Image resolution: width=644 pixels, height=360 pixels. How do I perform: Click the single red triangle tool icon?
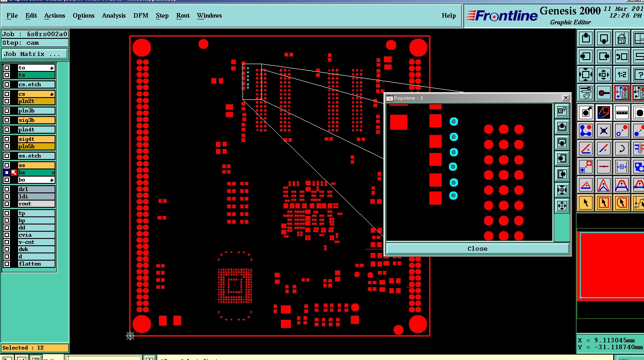click(x=585, y=185)
